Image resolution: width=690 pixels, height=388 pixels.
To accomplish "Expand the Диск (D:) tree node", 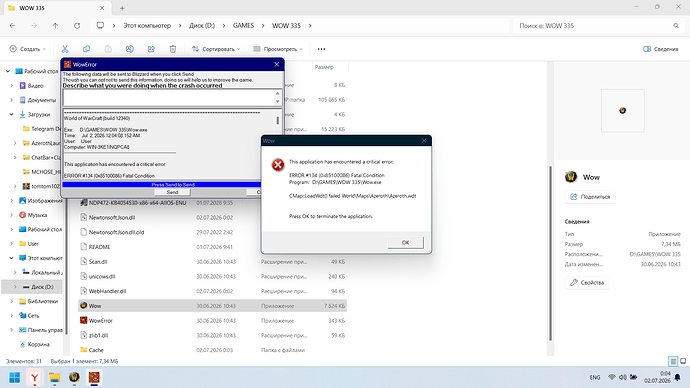I will coord(15,287).
